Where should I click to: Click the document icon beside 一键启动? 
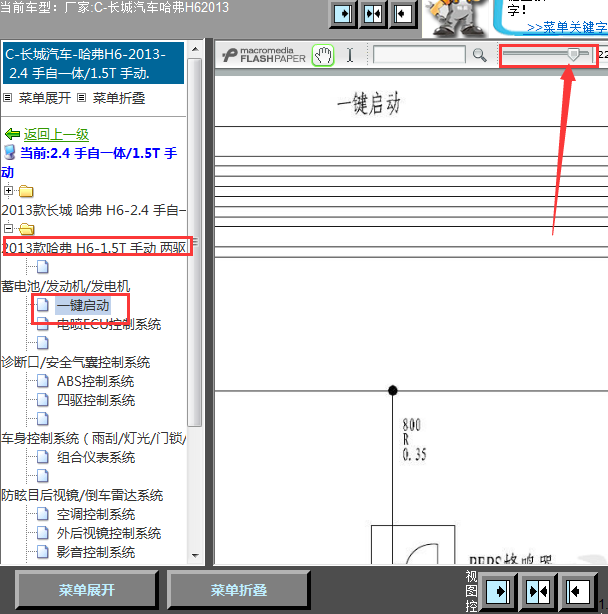click(42, 305)
